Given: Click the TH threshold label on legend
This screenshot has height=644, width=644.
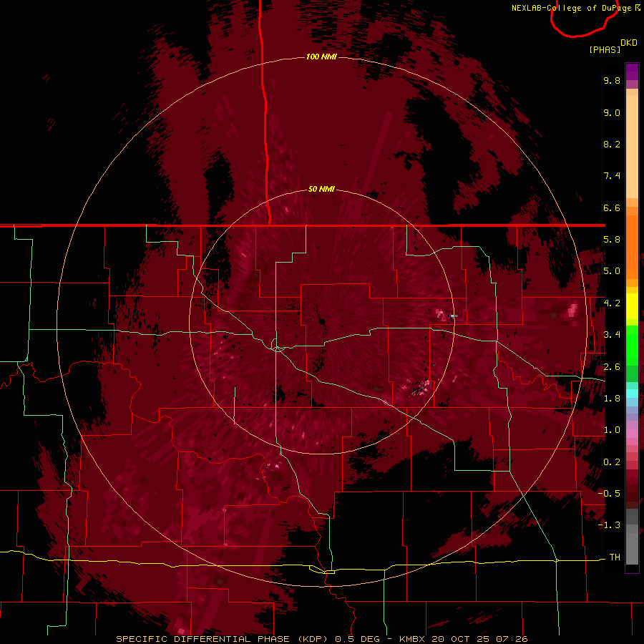Looking at the screenshot, I should click(615, 557).
